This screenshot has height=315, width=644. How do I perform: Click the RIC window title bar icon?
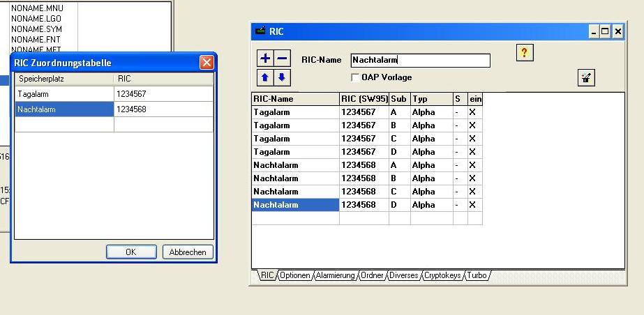[x=260, y=31]
